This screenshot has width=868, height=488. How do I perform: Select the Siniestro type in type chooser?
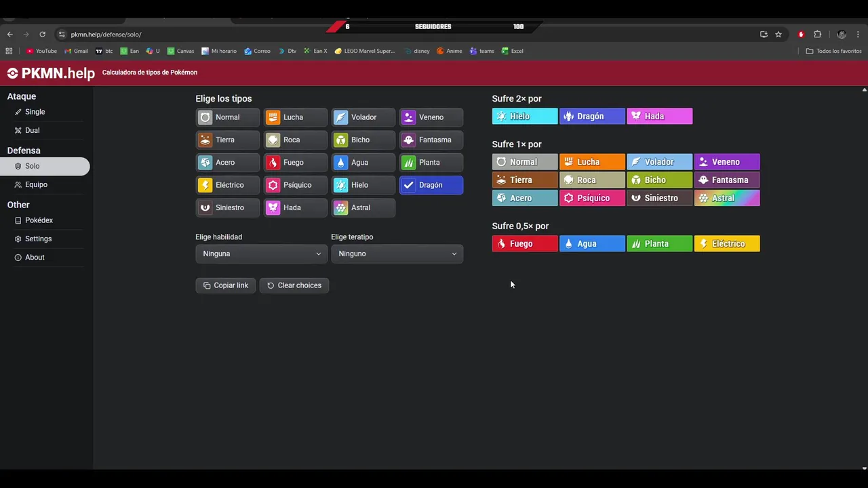click(x=228, y=207)
